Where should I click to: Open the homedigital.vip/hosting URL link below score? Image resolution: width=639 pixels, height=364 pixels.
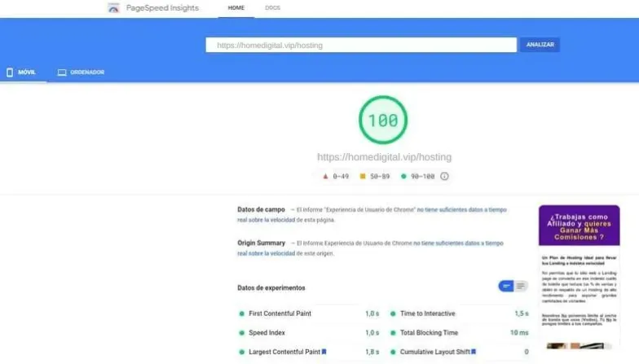(x=385, y=157)
